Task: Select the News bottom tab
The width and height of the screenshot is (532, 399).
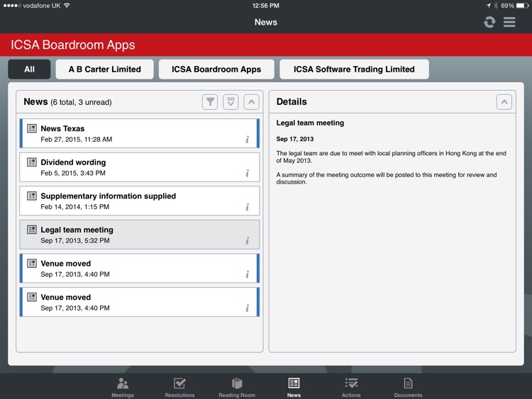Action: tap(294, 388)
